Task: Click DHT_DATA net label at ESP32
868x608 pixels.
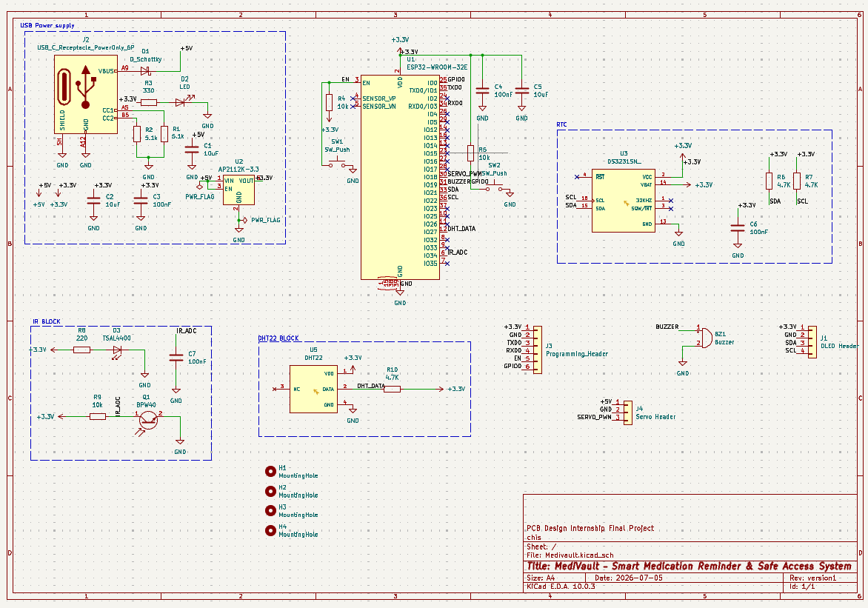Action: (x=461, y=228)
